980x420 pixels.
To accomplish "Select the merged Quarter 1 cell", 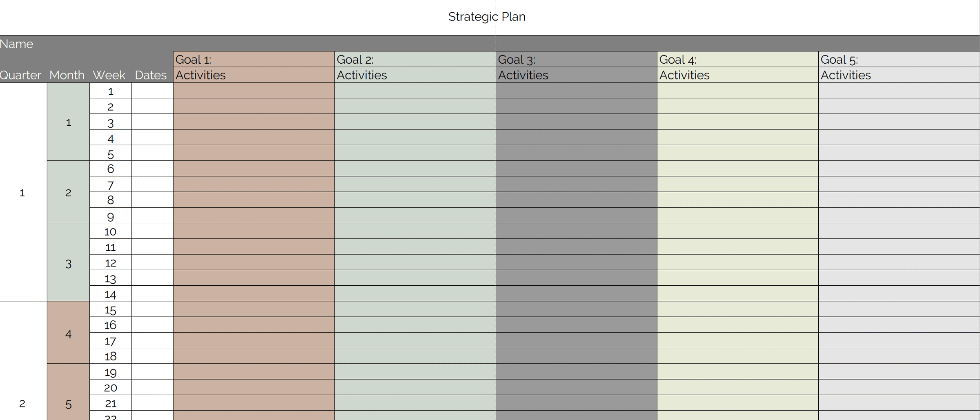I will click(22, 192).
